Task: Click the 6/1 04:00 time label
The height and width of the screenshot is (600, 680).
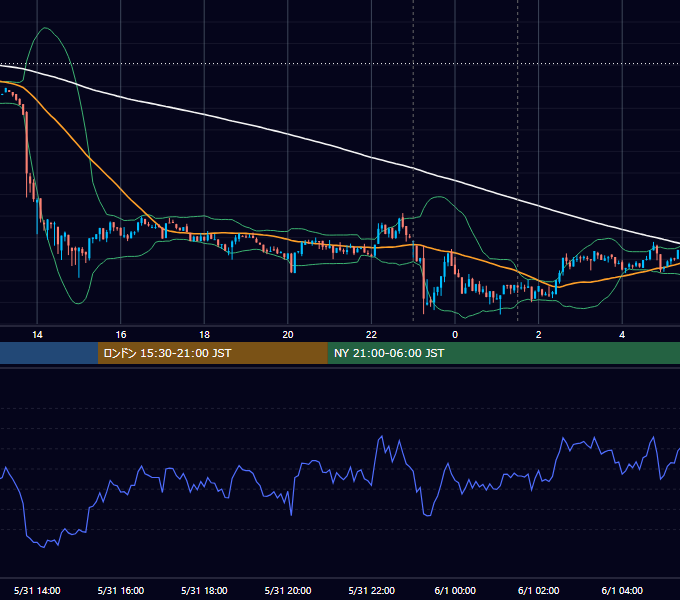Action: point(622,590)
